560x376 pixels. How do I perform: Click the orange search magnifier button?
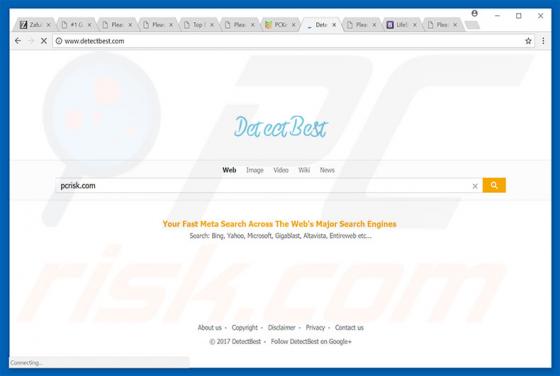[x=494, y=185]
